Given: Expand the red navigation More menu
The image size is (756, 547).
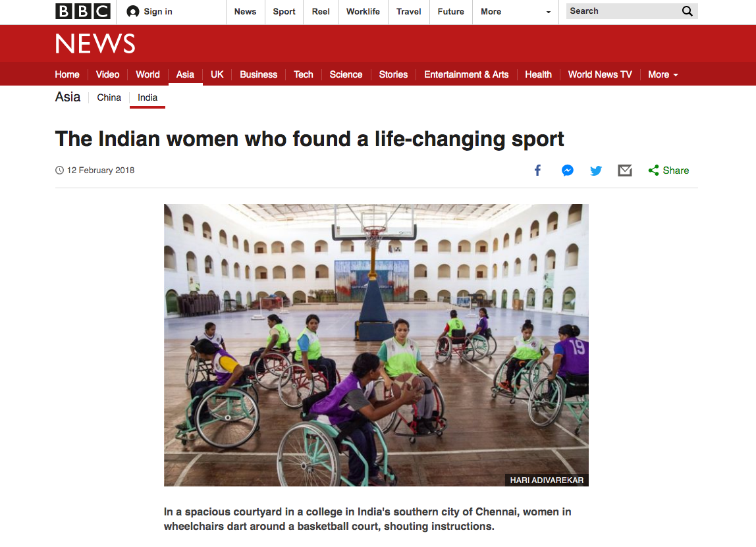Looking at the screenshot, I should click(663, 74).
